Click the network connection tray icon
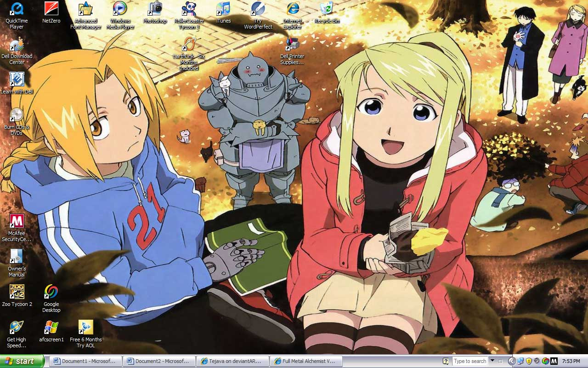 point(520,361)
